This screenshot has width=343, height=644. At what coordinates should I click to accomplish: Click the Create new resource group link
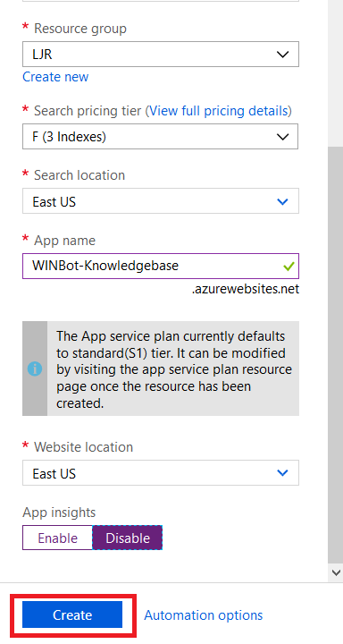pyautogui.click(x=55, y=77)
